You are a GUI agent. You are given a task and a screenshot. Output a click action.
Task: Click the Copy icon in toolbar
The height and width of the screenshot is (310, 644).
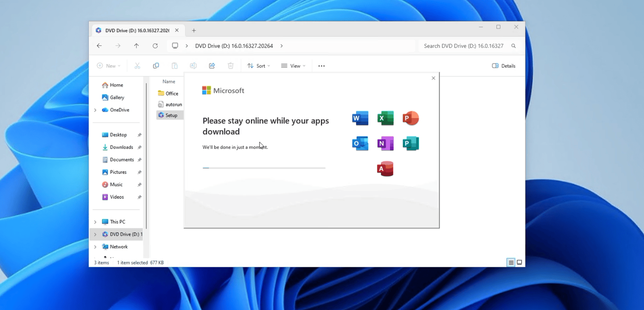(156, 66)
